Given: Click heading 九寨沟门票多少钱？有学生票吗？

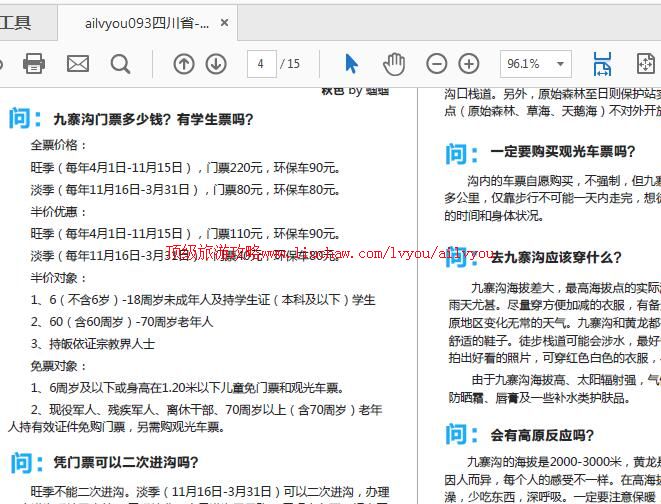Looking at the screenshot, I should [x=153, y=120].
